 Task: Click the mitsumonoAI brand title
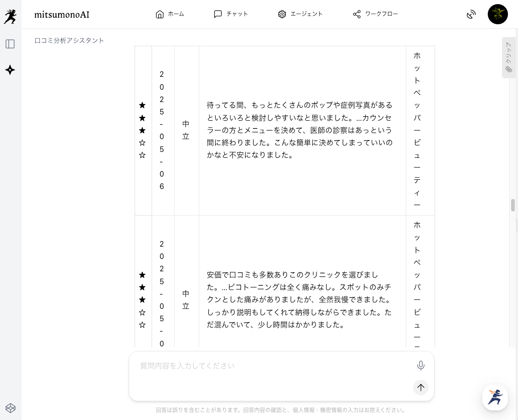tap(62, 15)
